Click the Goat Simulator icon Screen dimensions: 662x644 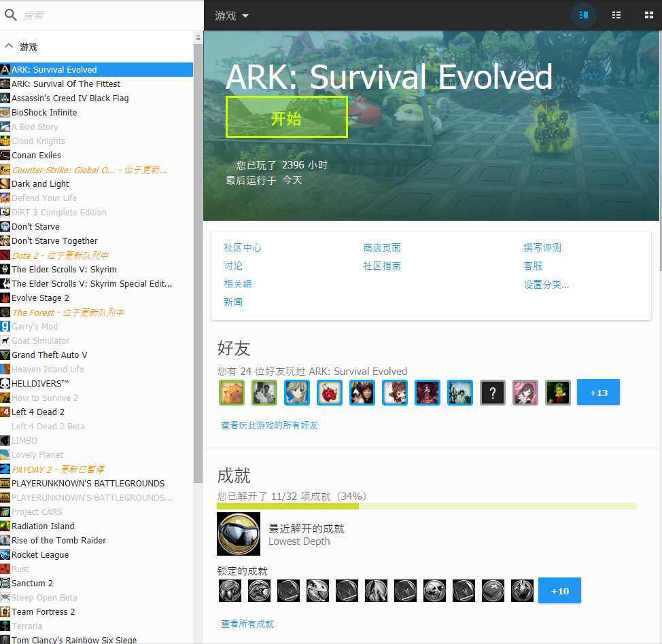(x=5, y=340)
